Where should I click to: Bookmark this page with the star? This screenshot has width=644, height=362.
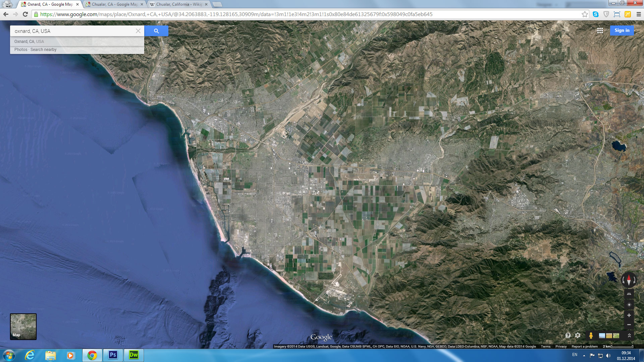[585, 14]
